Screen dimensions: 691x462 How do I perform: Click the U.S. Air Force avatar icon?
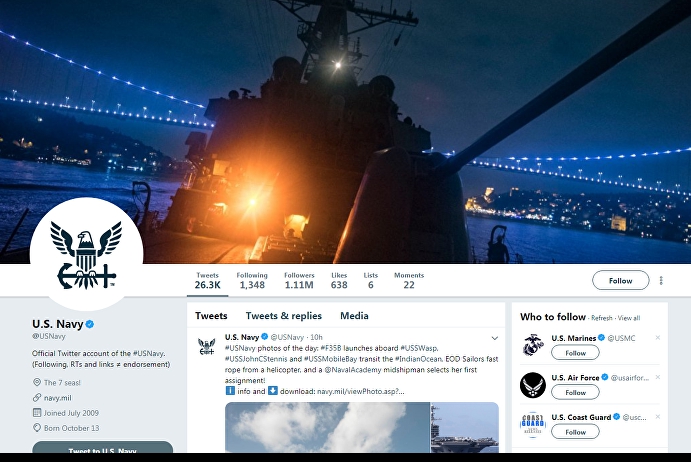coord(533,385)
